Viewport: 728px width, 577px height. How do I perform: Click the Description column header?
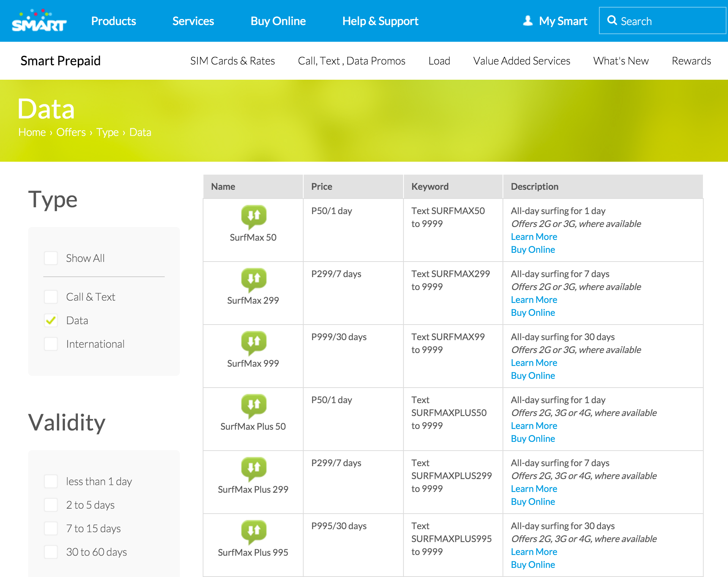tap(603, 186)
